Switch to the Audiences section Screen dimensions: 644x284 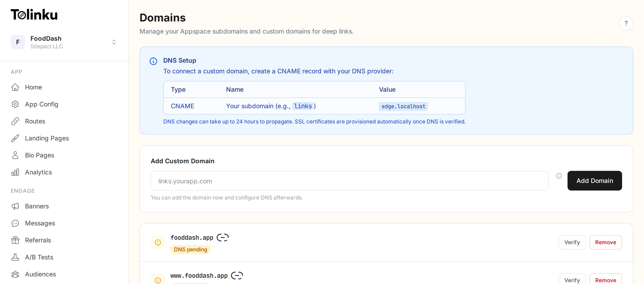point(15,274)
